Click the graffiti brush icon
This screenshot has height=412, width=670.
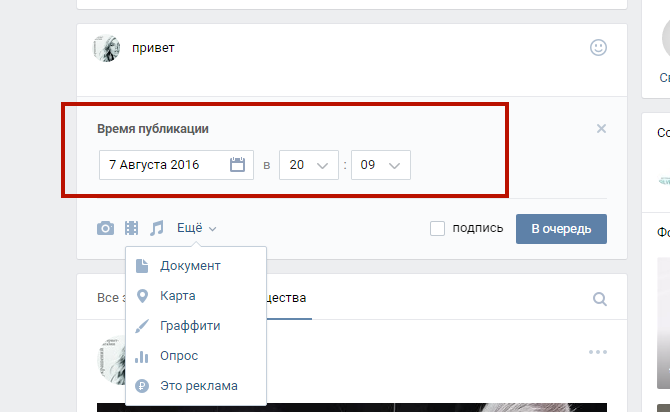[x=142, y=326]
